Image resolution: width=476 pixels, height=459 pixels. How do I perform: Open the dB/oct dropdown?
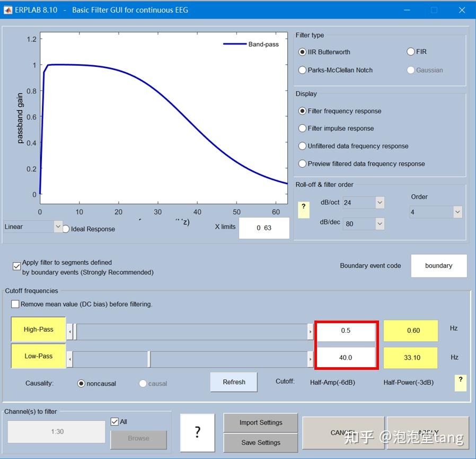pos(364,203)
